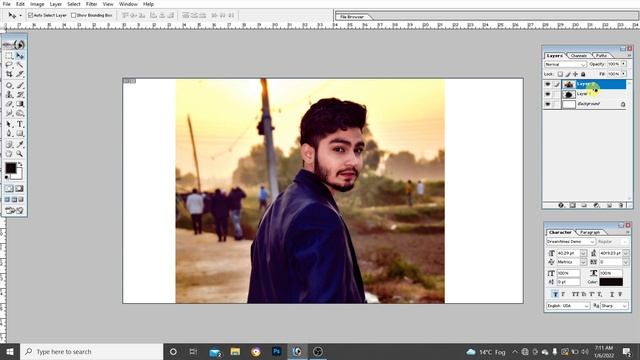Select the Clone Stamp tool
This screenshot has width=640, height=360.
click(x=9, y=95)
